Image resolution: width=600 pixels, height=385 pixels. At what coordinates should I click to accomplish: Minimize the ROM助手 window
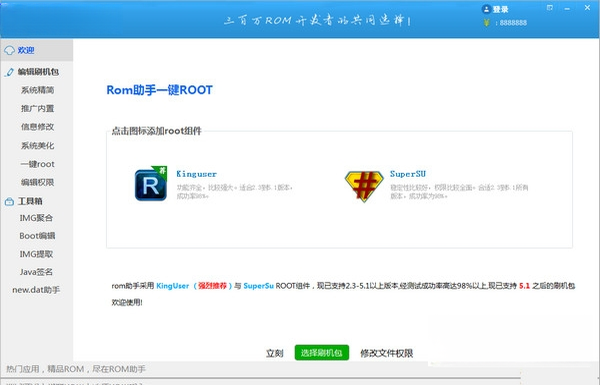coord(567,8)
